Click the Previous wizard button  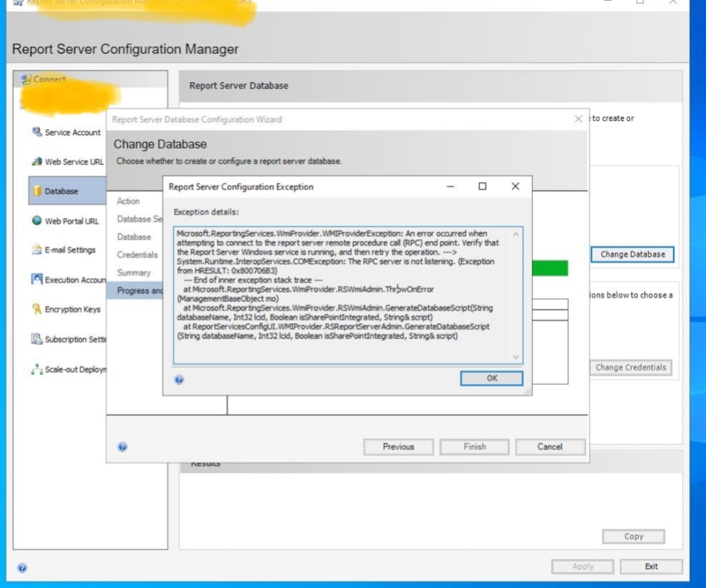tap(399, 447)
